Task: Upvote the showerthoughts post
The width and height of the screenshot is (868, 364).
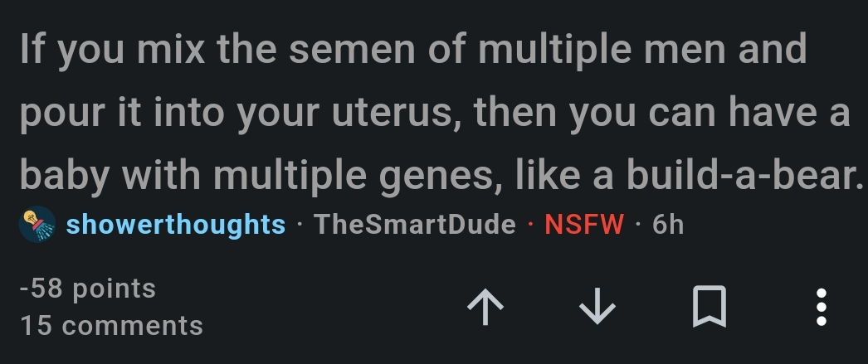Action: pyautogui.click(x=485, y=307)
